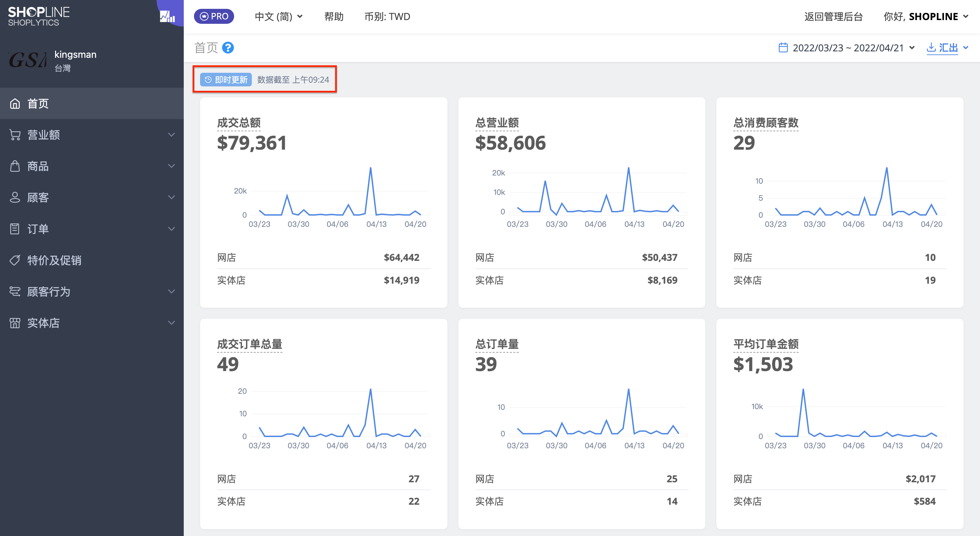Select 营业额 in the sidebar
The width and height of the screenshot is (980, 536).
(x=92, y=135)
